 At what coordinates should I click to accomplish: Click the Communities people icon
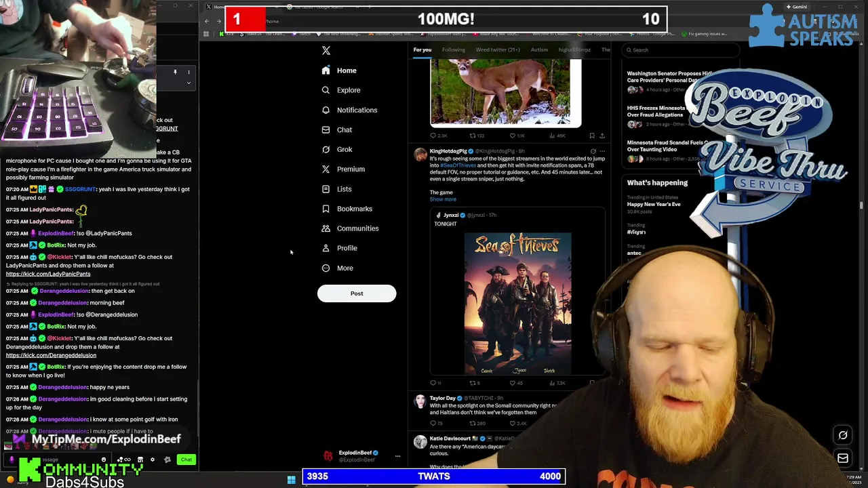click(326, 228)
